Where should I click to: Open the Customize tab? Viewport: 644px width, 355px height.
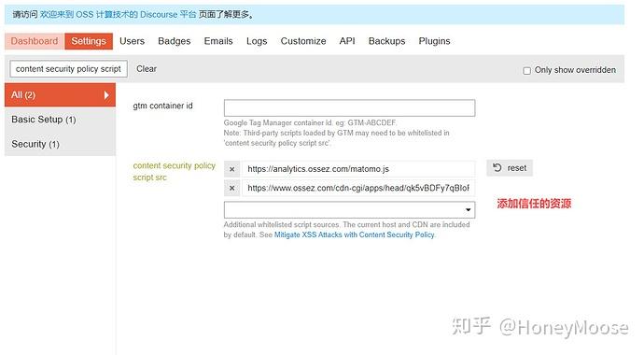[x=303, y=41]
